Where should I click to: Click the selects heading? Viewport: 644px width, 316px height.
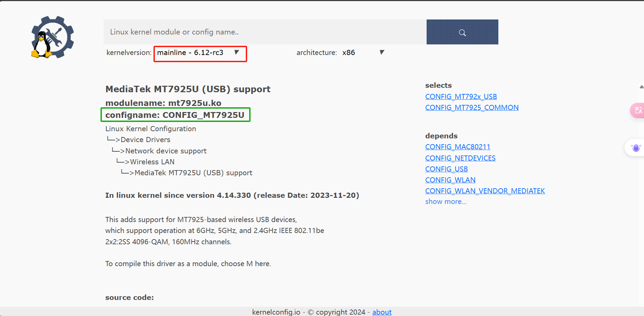pos(438,85)
